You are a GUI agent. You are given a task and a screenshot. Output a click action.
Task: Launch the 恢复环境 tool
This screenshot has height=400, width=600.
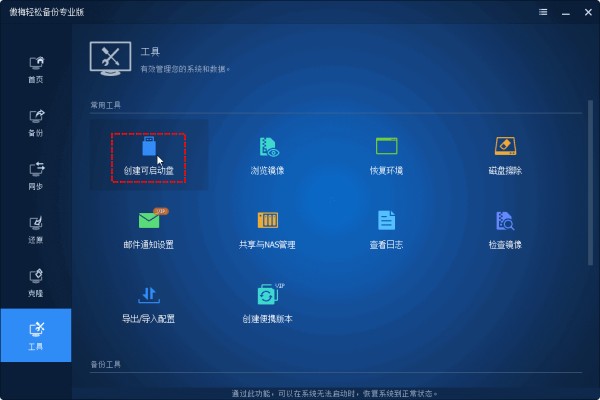(x=386, y=156)
